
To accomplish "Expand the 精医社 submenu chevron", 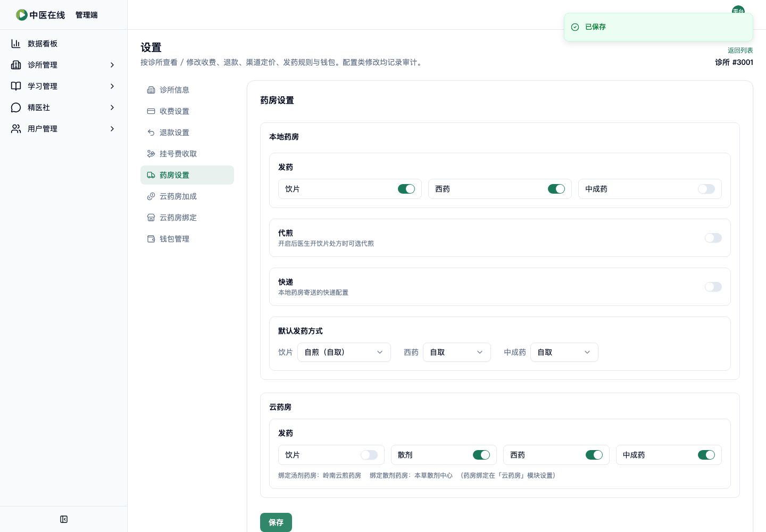I will click(112, 107).
